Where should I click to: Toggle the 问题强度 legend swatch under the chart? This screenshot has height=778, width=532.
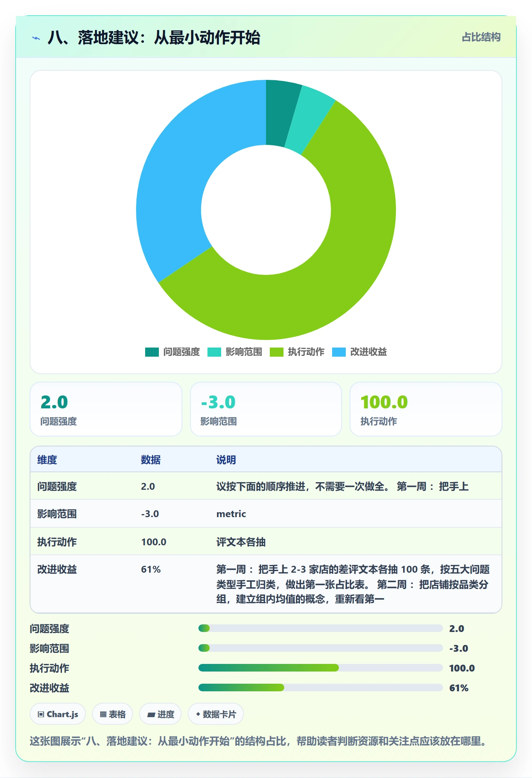[x=152, y=352]
